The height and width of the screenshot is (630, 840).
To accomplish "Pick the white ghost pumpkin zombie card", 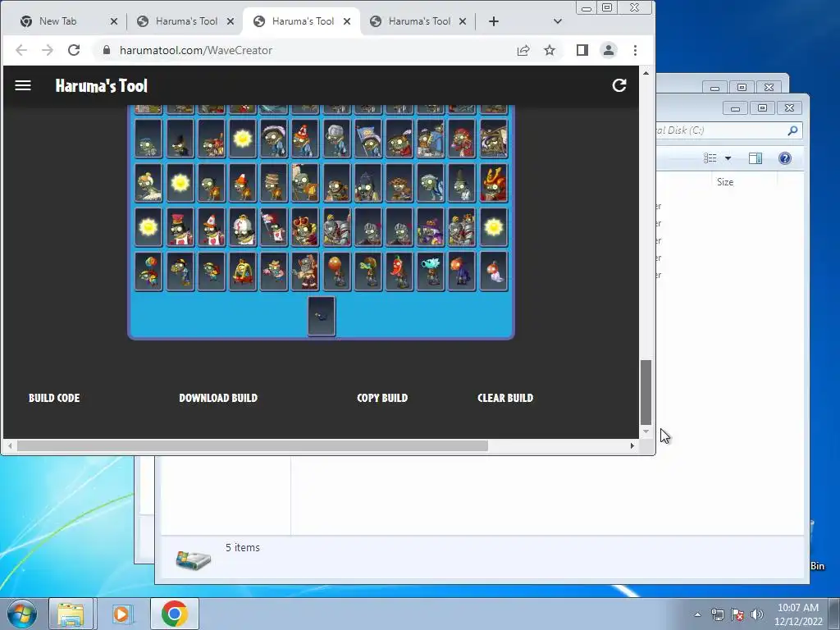I will 493,272.
